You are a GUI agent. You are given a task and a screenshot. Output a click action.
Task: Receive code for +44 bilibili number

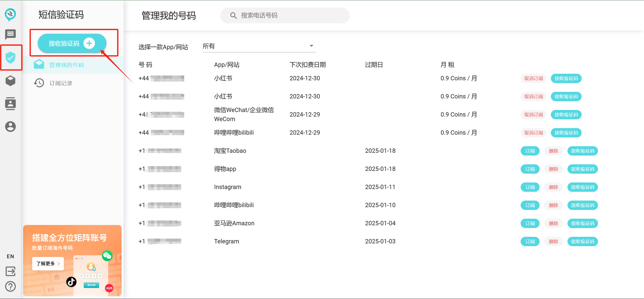pyautogui.click(x=566, y=133)
